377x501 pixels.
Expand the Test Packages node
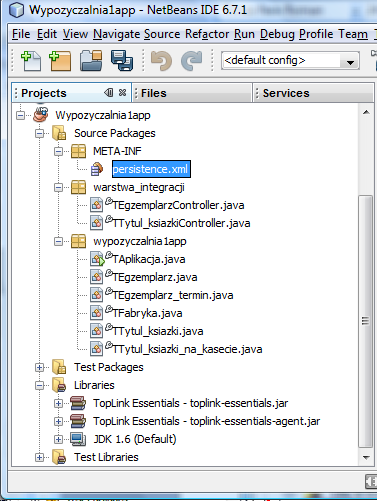pos(39,367)
